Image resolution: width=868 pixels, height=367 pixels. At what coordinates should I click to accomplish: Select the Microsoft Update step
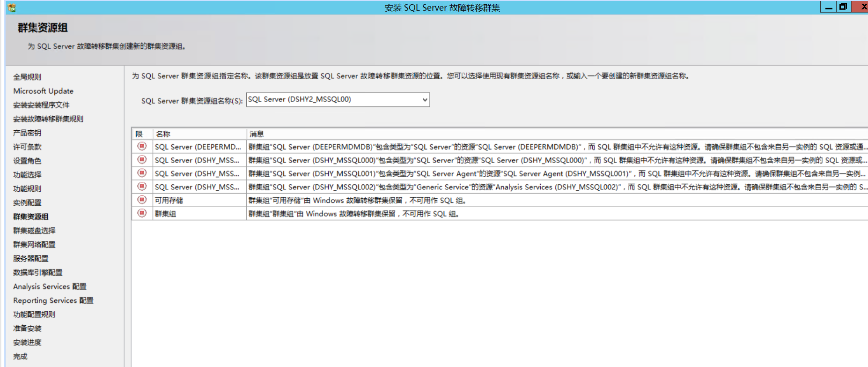44,91
